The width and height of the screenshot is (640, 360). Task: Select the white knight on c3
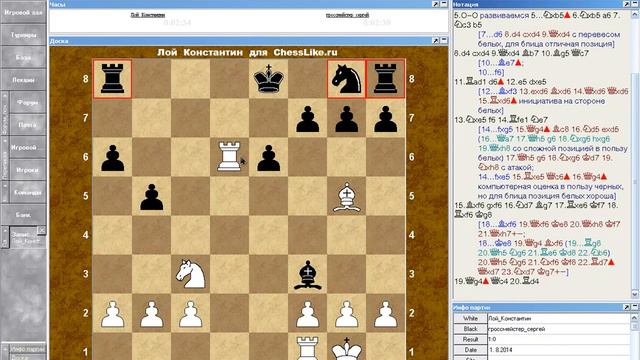click(190, 274)
